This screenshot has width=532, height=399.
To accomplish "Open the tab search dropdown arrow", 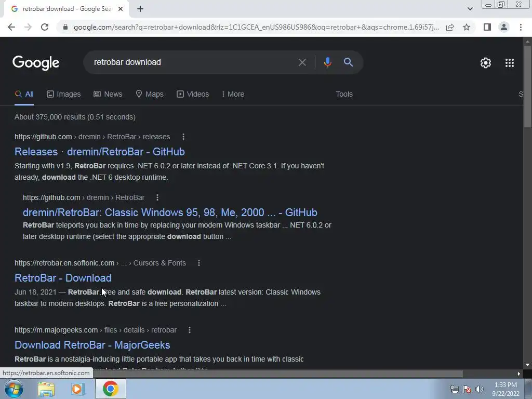I will point(470,9).
